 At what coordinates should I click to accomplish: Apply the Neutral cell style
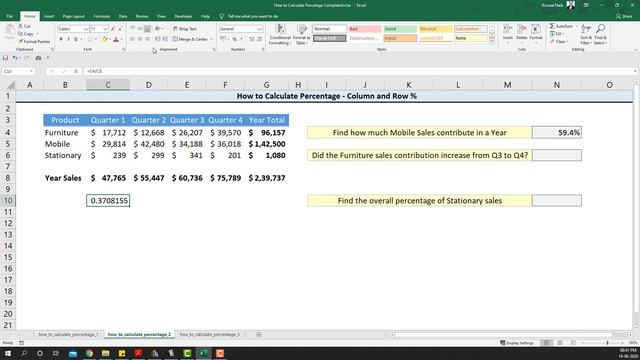tap(435, 29)
